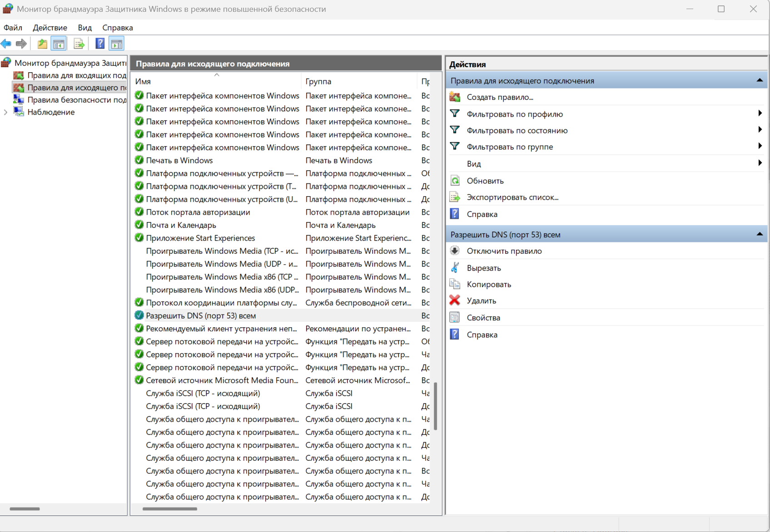Viewport: 770px width, 532px height.
Task: Select Правила безопасности подключения in the tree
Action: point(77,100)
